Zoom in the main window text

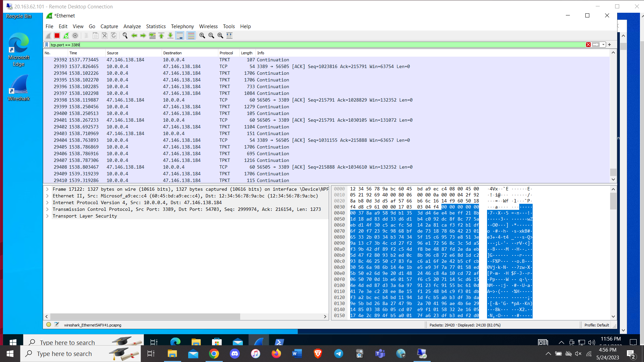(x=202, y=36)
